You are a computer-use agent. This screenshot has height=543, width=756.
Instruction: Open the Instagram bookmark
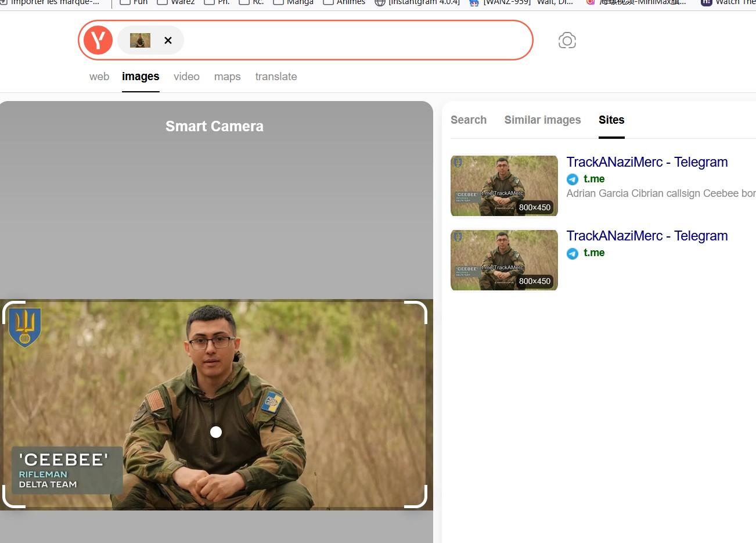coord(417,2)
